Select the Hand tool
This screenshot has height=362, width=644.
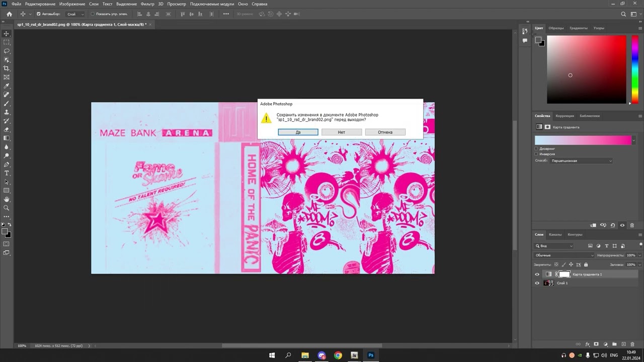click(x=7, y=199)
